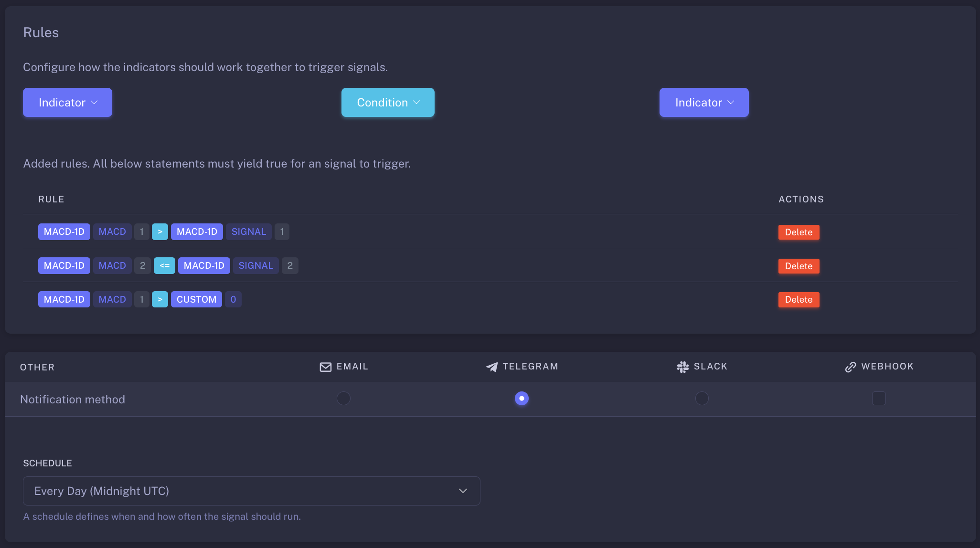
Task: Click the Email envelope icon
Action: tap(326, 367)
